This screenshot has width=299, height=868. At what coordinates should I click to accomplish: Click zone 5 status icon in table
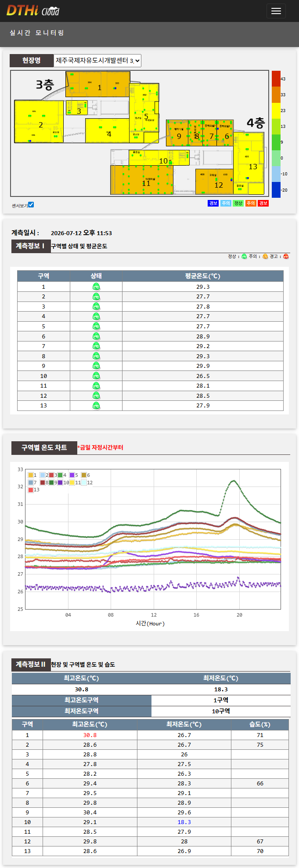(96, 326)
